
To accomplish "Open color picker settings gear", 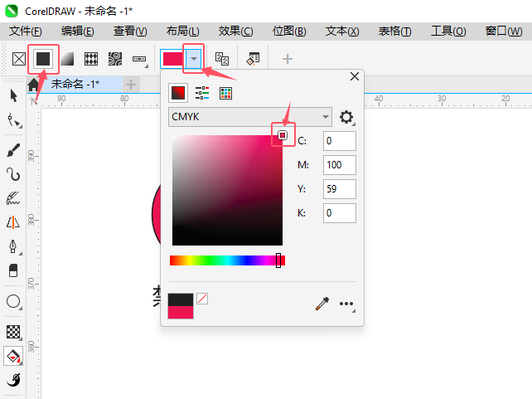I will (346, 117).
